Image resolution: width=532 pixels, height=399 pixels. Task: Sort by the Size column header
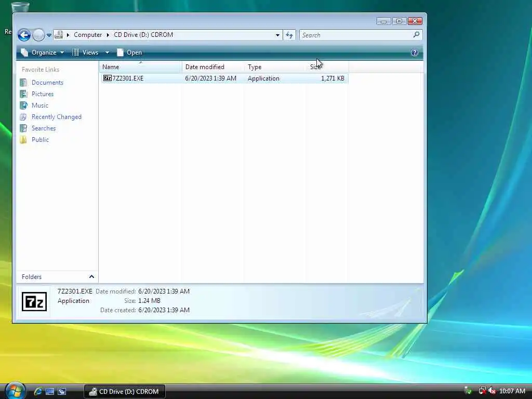click(x=327, y=67)
